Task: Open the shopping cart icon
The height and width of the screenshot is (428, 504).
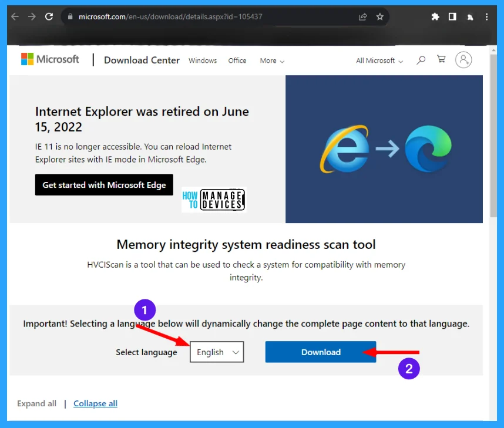Action: pyautogui.click(x=441, y=59)
